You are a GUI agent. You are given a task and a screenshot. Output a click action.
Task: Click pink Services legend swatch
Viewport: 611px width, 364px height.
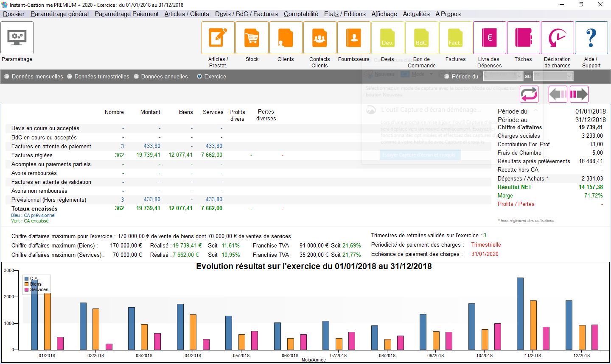click(26, 290)
